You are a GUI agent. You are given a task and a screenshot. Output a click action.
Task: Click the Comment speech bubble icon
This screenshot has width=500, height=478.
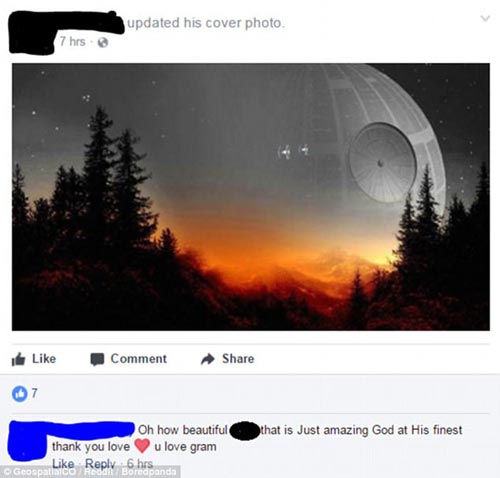pyautogui.click(x=97, y=359)
